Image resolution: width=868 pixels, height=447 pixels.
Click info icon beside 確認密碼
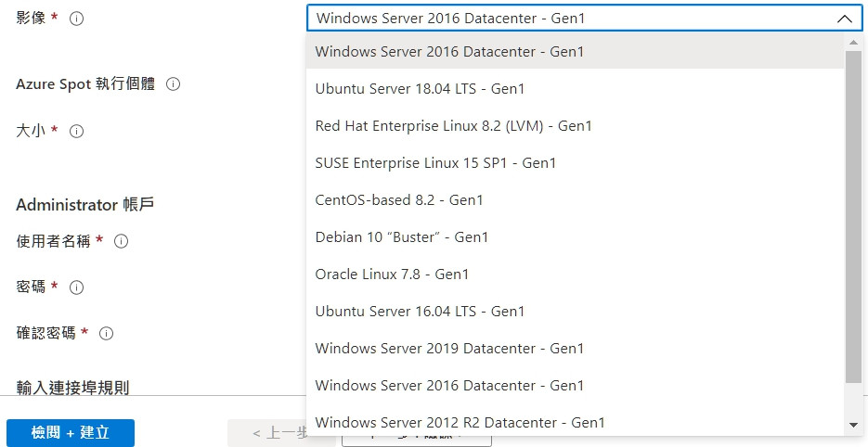pos(107,333)
